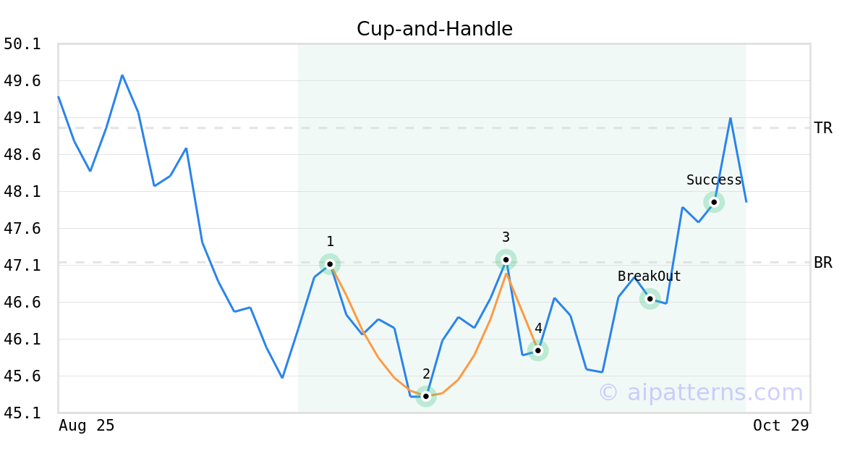Click the Aug 25 start date label
The height and width of the screenshot is (456, 868).
coord(86,426)
